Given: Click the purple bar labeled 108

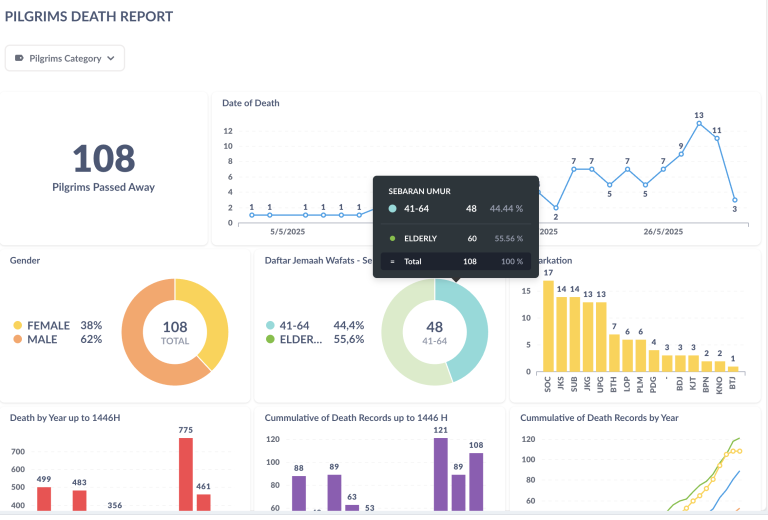Looking at the screenshot, I should (476, 482).
